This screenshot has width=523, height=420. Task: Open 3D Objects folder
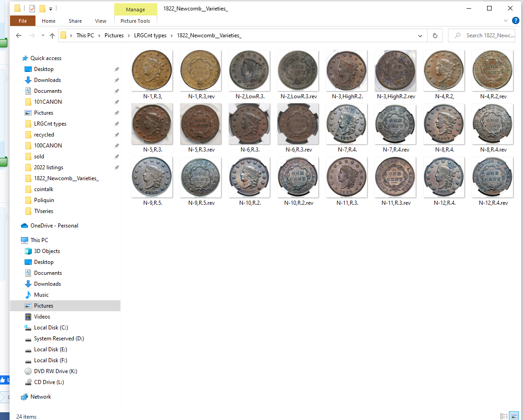[x=47, y=251]
